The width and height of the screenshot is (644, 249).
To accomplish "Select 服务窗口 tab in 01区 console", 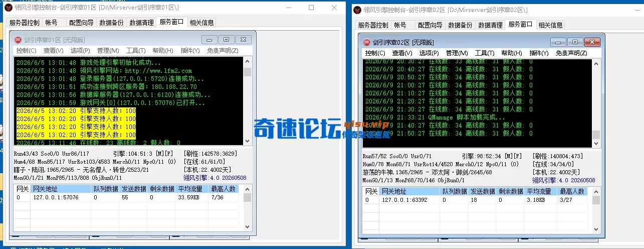I will tap(172, 22).
